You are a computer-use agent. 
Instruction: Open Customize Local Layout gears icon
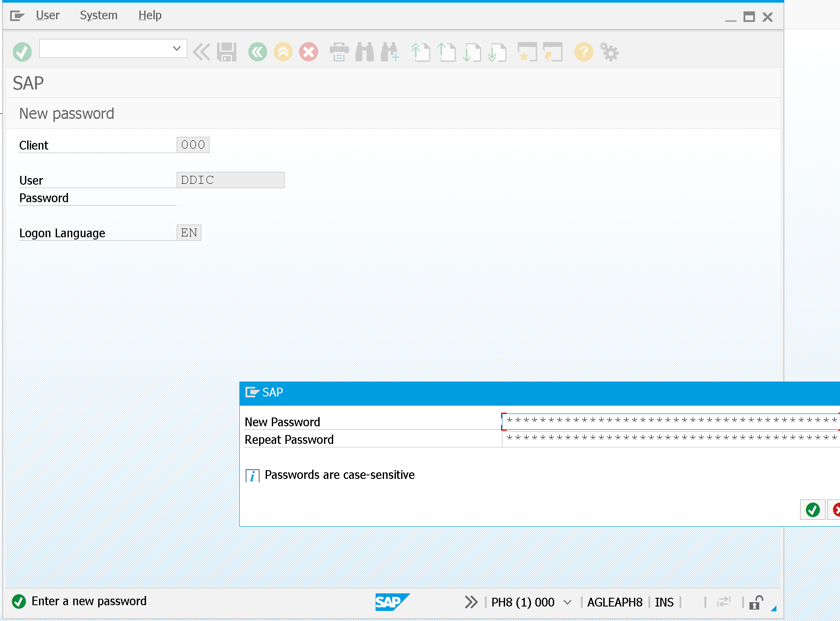point(609,52)
